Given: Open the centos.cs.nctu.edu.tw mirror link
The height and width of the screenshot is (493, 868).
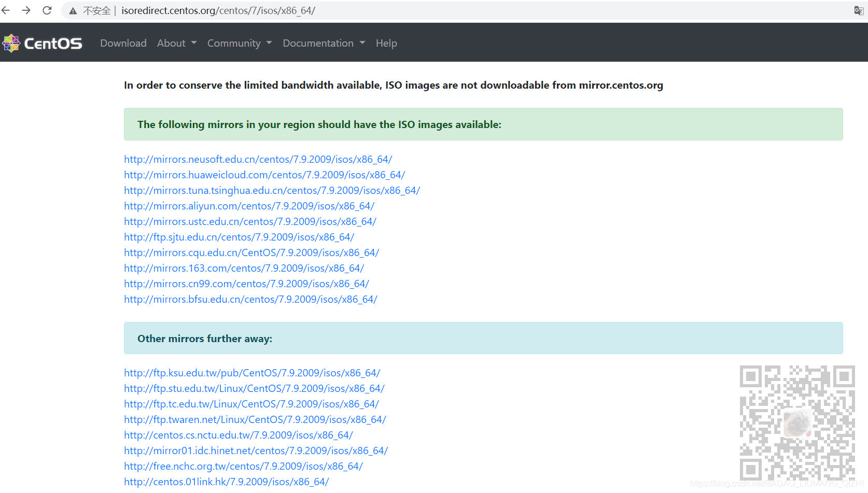Looking at the screenshot, I should coord(239,435).
